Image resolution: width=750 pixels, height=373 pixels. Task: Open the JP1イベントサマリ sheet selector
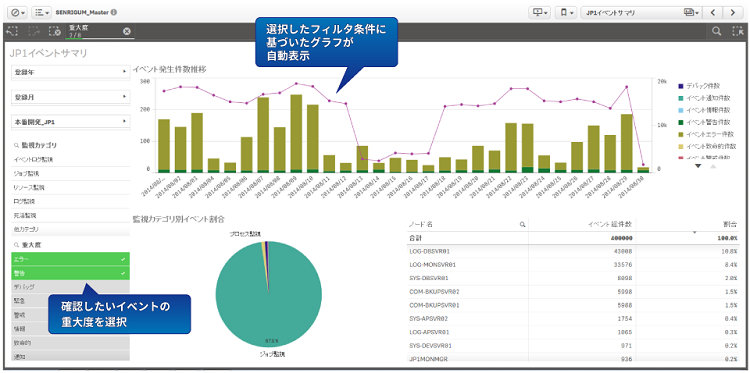point(641,13)
